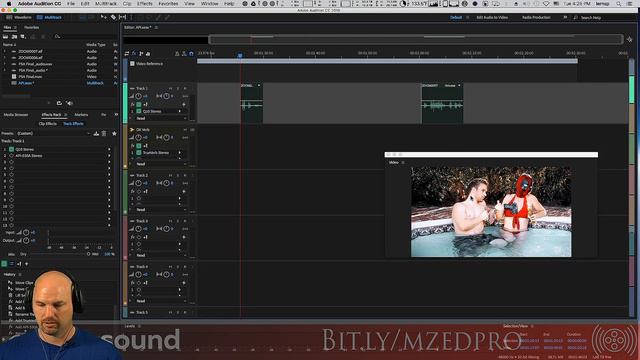Arm Track 1 for record
The image size is (640, 360).
[185, 88]
